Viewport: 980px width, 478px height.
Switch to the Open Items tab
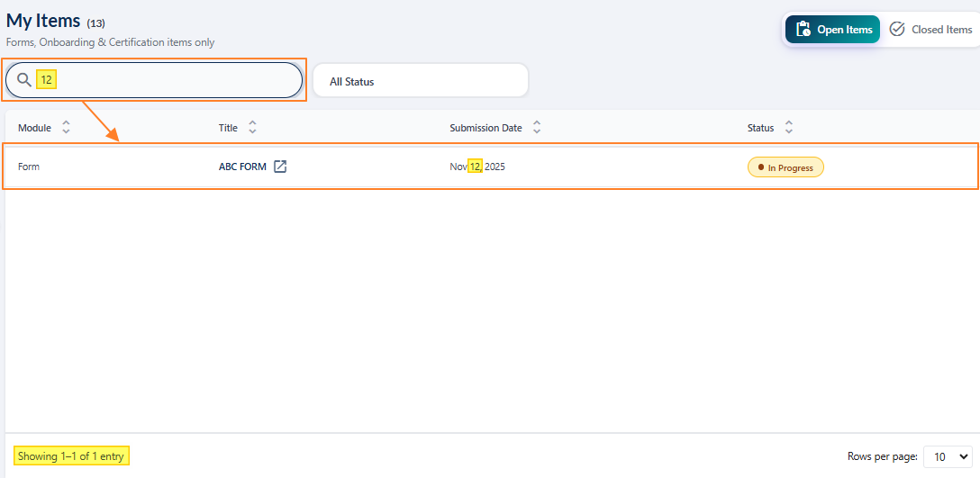[832, 30]
